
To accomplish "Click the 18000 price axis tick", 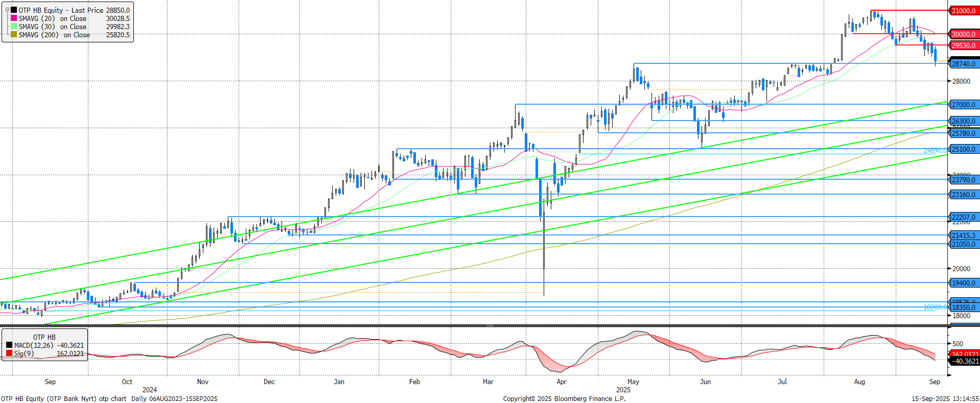I will pyautogui.click(x=961, y=316).
